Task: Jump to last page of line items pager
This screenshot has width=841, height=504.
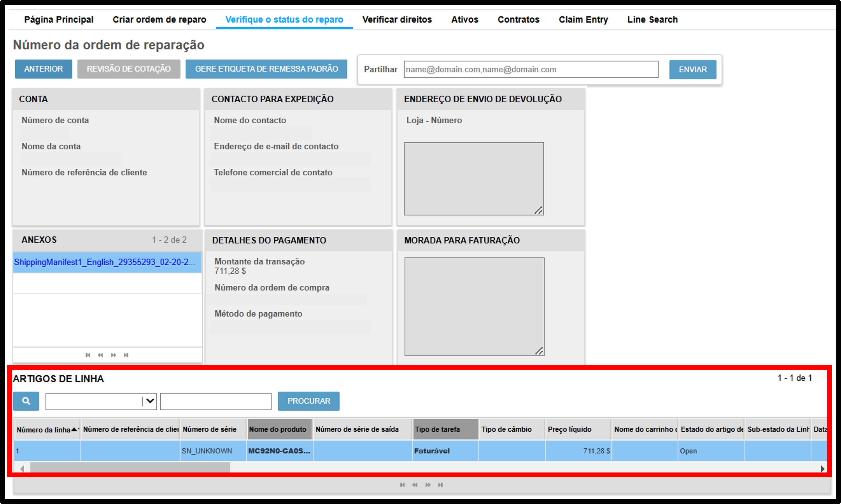Action: coord(441,485)
